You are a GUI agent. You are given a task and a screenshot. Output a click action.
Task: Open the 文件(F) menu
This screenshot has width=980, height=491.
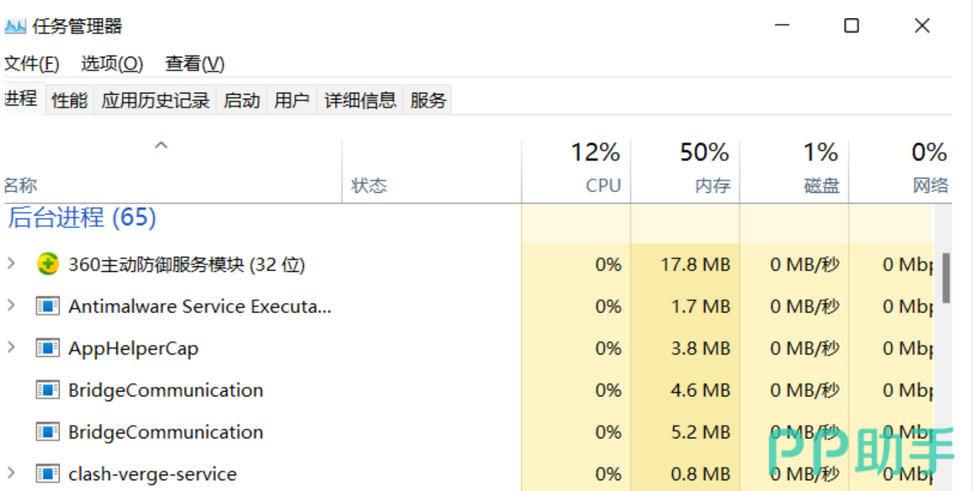coord(32,64)
